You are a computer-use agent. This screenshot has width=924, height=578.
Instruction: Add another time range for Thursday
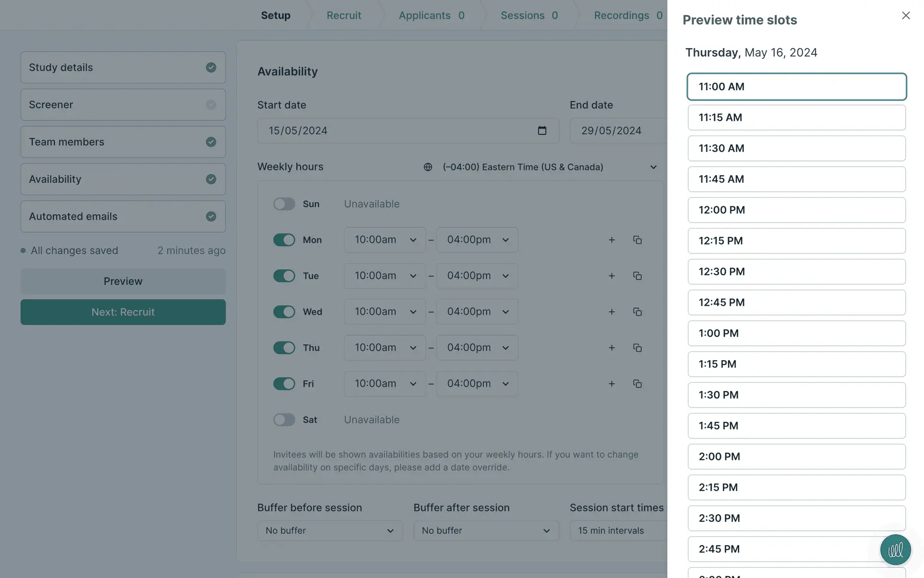[612, 348]
